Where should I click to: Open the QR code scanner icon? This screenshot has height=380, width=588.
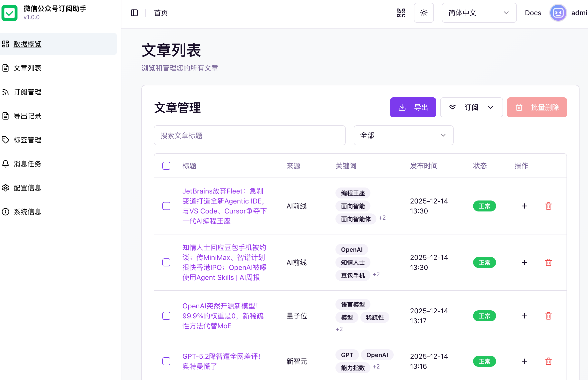(x=401, y=13)
